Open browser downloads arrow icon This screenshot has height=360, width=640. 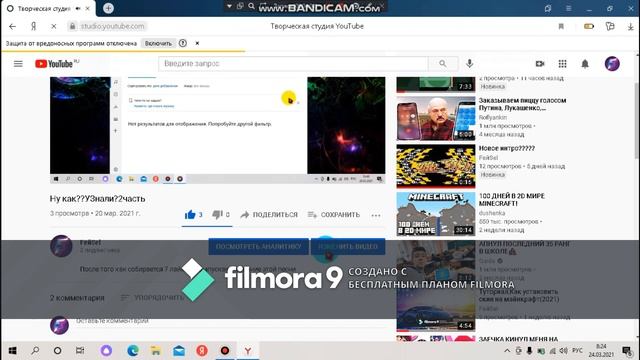pos(631,26)
